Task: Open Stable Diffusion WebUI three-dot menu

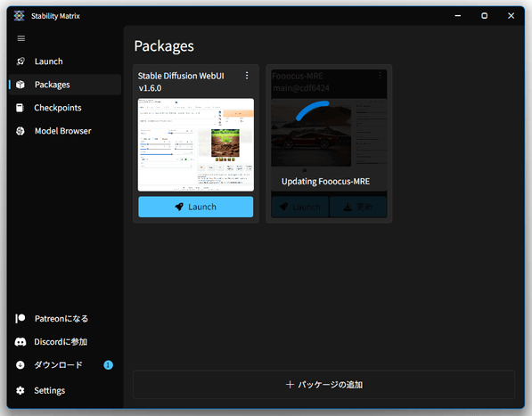Action: click(247, 76)
